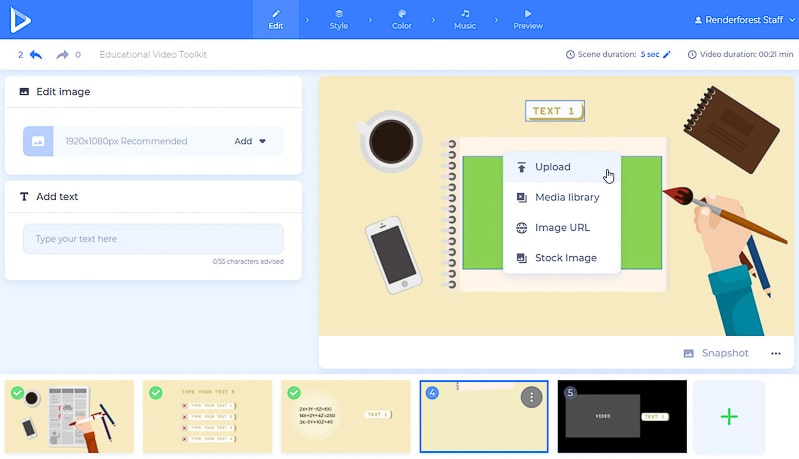This screenshot has height=459, width=799.
Task: Select Image URL option
Action: point(562,228)
